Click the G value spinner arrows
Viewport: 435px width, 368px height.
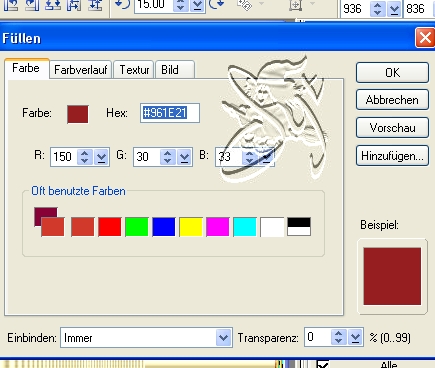click(167, 157)
